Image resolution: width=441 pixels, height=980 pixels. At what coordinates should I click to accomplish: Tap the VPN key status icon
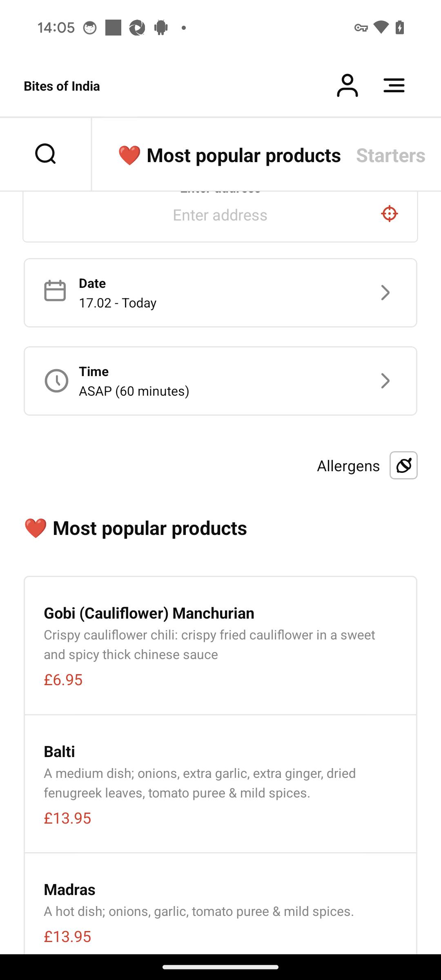[x=361, y=28]
